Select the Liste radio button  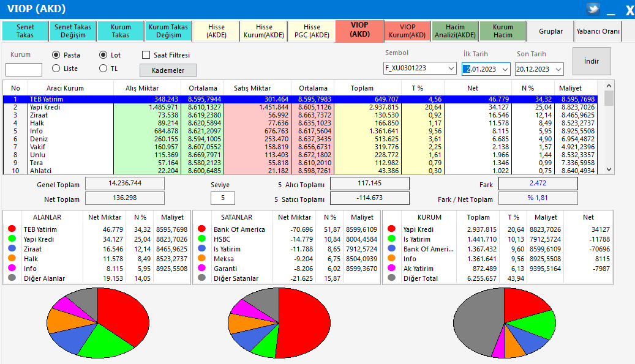(x=56, y=69)
